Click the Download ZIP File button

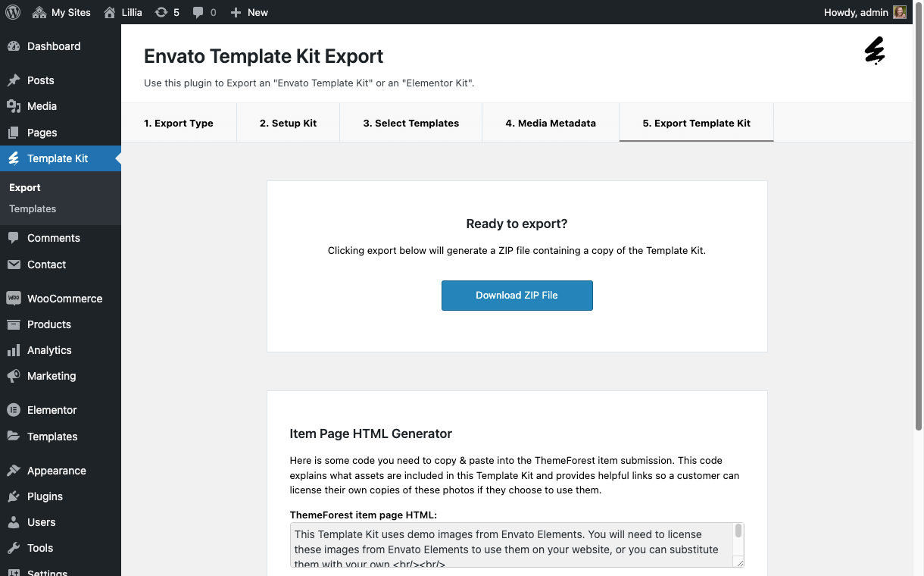[x=517, y=296]
